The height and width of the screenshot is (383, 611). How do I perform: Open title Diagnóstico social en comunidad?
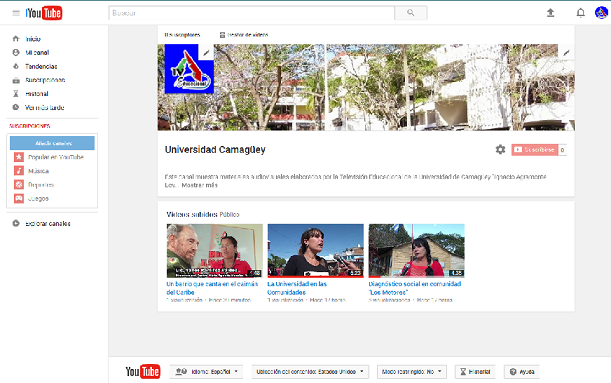point(415,288)
